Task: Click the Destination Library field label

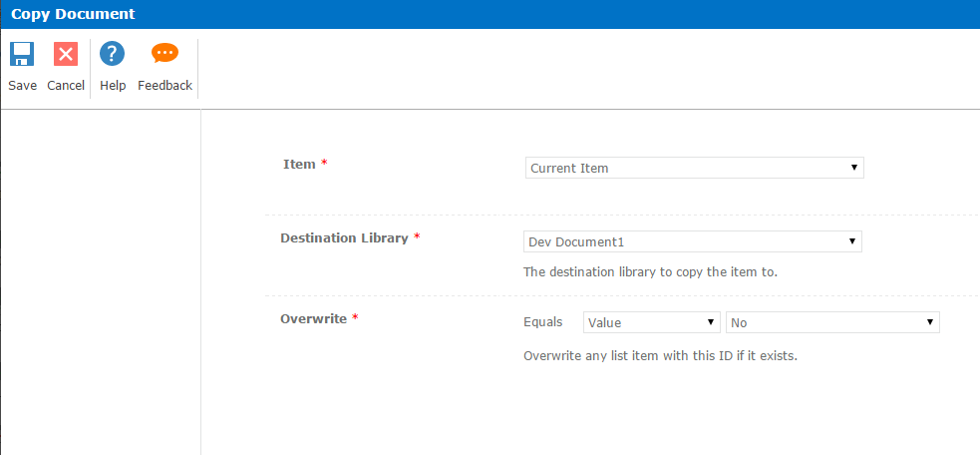Action: tap(344, 238)
